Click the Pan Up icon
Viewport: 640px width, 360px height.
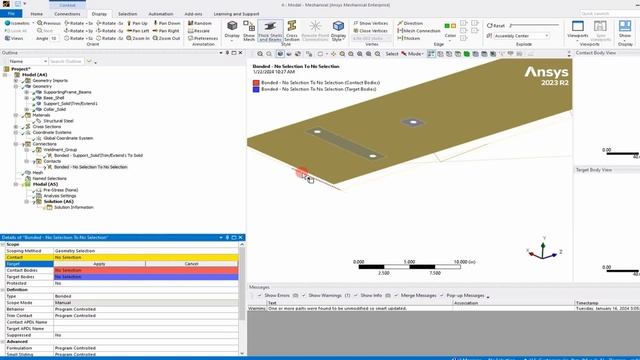click(x=129, y=23)
